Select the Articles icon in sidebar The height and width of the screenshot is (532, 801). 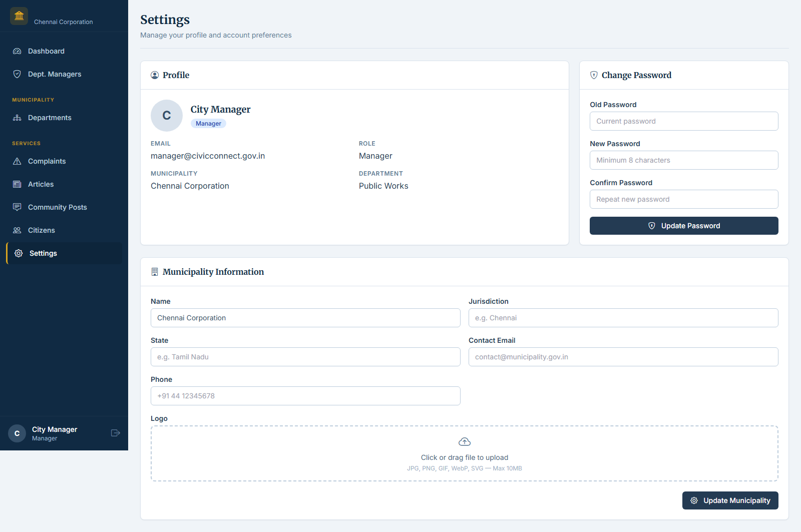(x=17, y=184)
